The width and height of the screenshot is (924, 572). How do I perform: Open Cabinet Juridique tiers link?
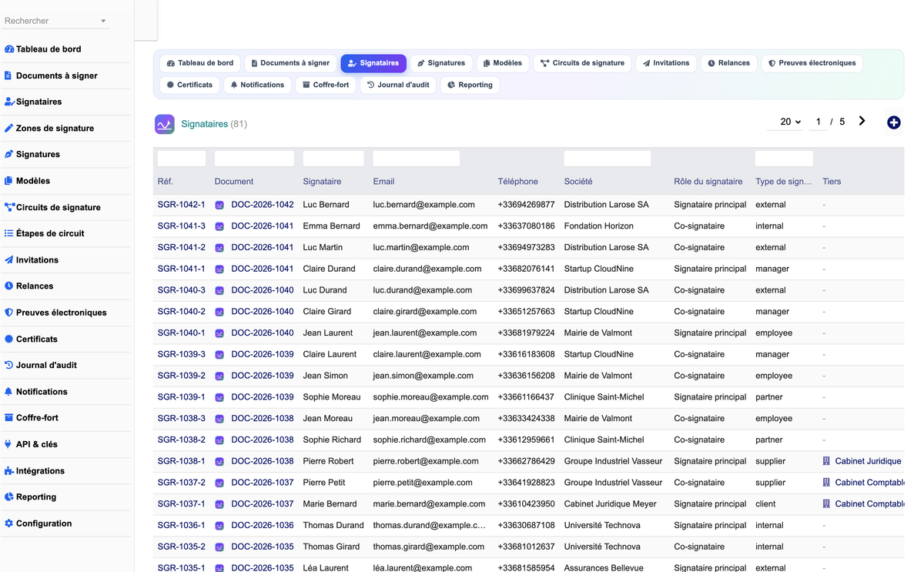[x=868, y=461]
